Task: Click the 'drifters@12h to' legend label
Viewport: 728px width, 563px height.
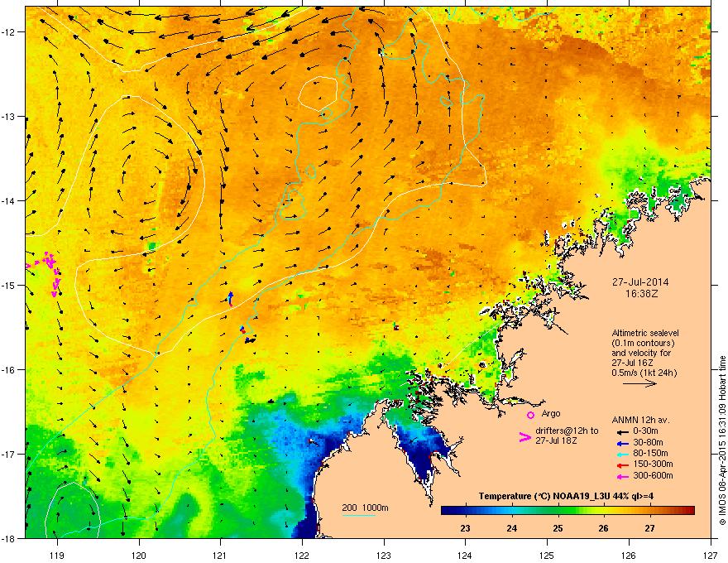Action: coord(567,431)
